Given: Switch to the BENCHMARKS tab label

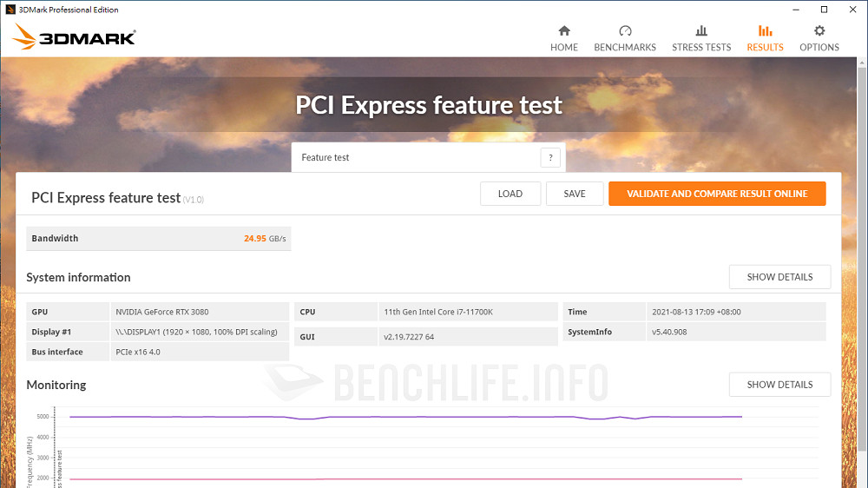Looking at the screenshot, I should click(625, 48).
